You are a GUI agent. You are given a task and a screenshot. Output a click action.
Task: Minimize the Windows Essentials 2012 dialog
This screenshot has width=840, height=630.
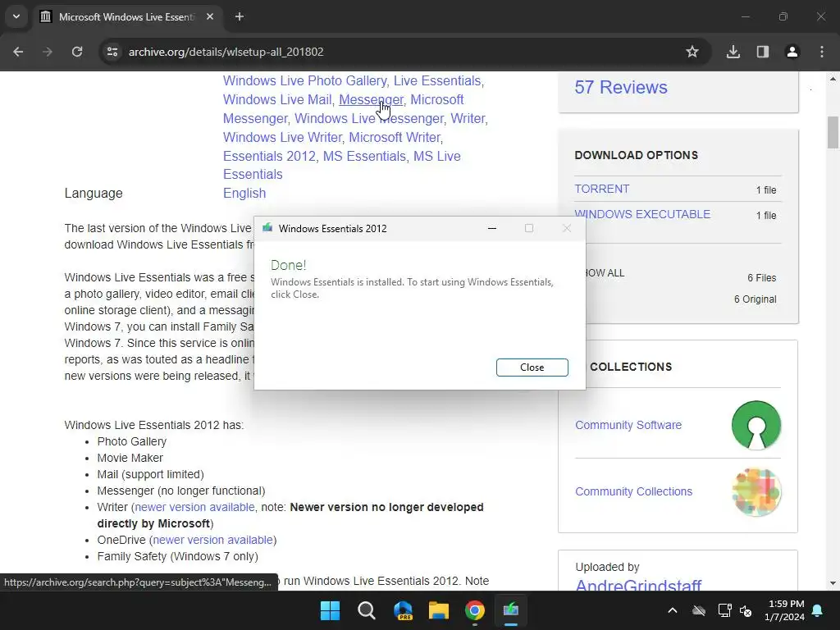pyautogui.click(x=492, y=228)
